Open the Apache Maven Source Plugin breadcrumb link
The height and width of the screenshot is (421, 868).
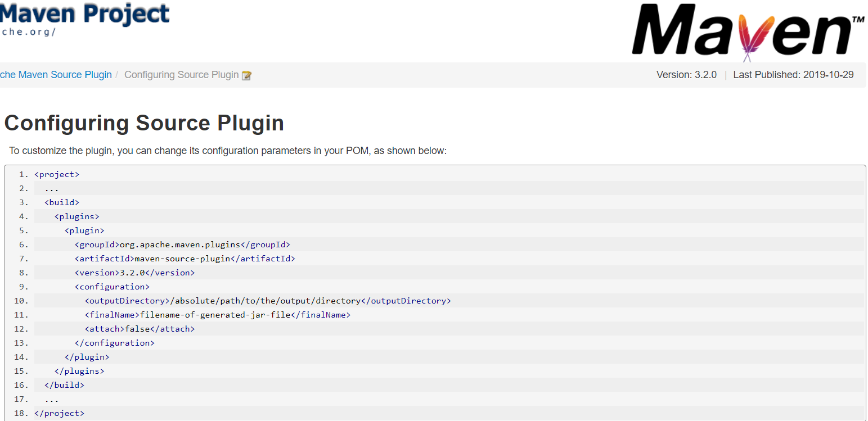click(x=56, y=75)
